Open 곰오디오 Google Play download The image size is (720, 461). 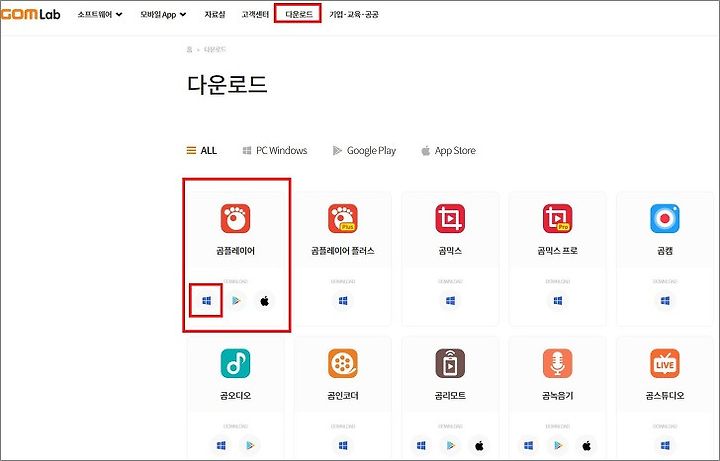click(250, 445)
